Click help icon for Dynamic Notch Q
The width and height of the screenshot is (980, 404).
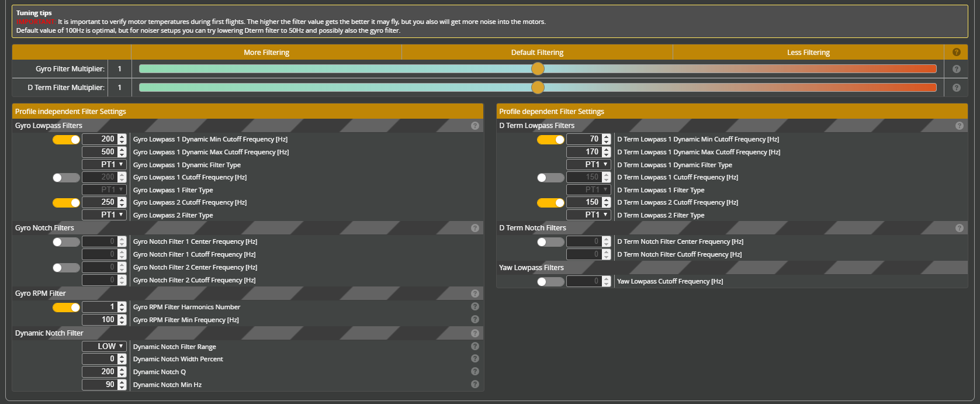(x=475, y=371)
